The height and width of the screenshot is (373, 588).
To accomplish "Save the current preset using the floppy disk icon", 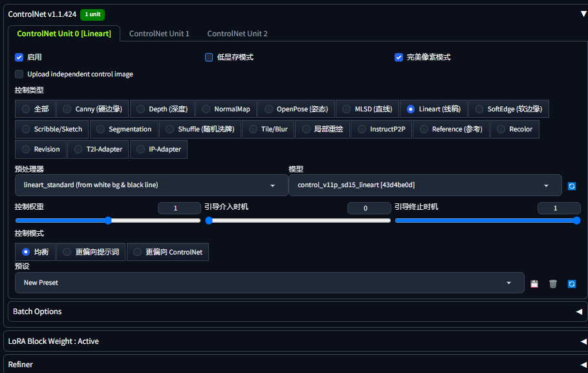I will point(534,283).
